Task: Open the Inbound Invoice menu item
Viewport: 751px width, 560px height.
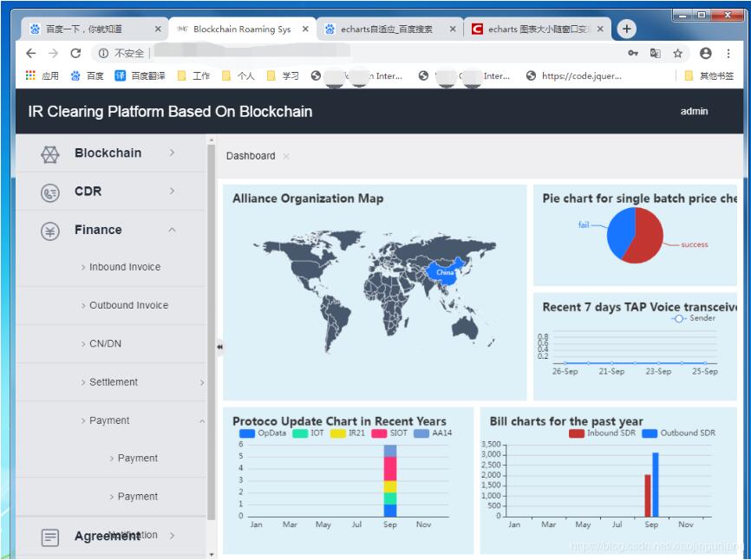Action: point(124,267)
